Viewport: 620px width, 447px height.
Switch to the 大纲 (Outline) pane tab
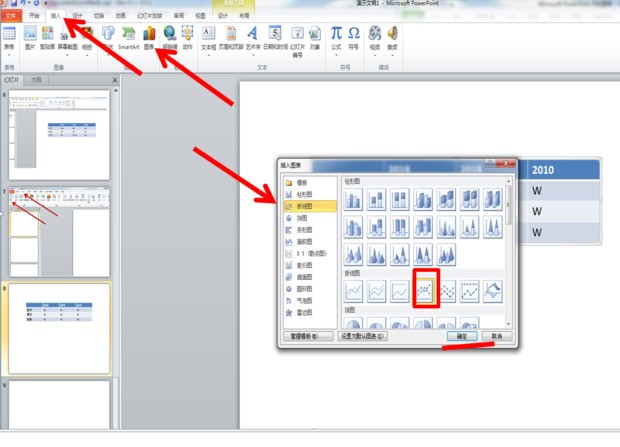pos(37,79)
